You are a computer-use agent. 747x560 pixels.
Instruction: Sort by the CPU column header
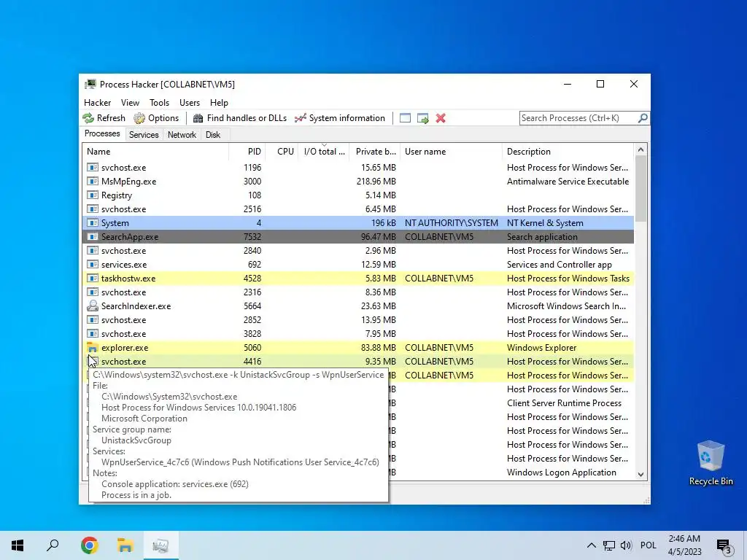(x=282, y=152)
